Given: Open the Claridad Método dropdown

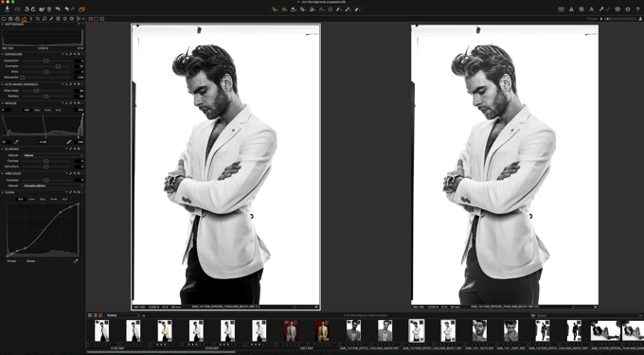Looking at the screenshot, I should point(53,155).
